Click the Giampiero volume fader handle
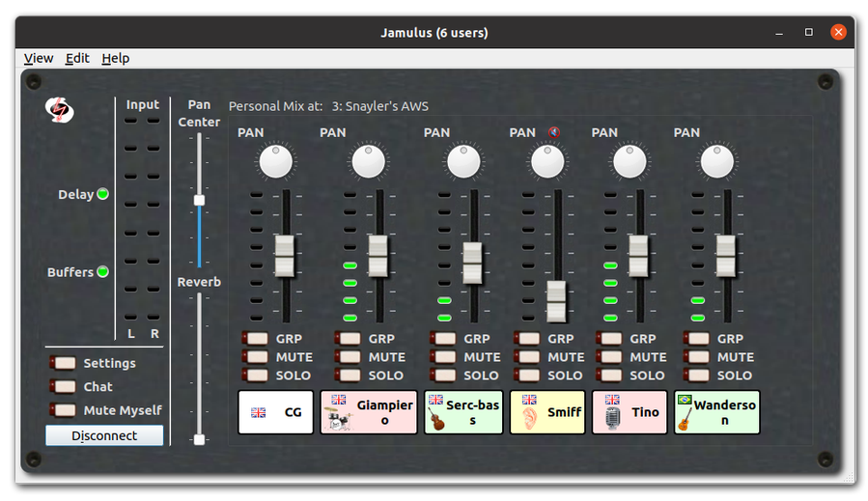 pos(378,256)
